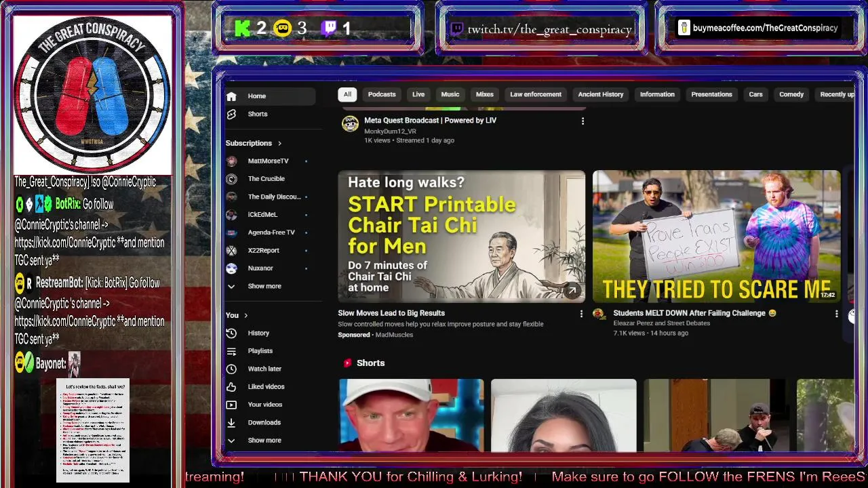Screen dimensions: 868x488
Task: Open MattMorseTV channel avatar
Action: click(231, 161)
